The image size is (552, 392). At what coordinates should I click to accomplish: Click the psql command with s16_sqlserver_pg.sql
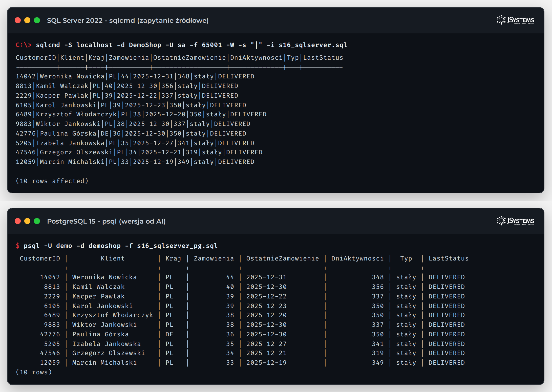pos(117,246)
